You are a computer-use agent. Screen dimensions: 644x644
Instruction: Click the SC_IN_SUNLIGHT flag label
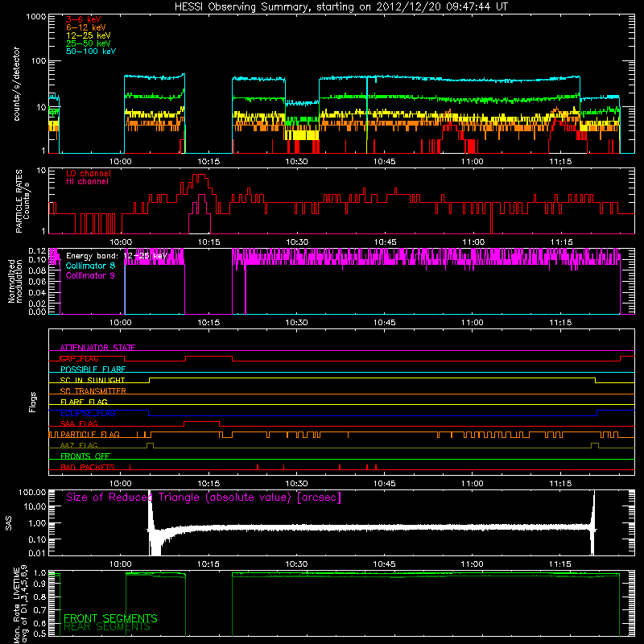[93, 380]
